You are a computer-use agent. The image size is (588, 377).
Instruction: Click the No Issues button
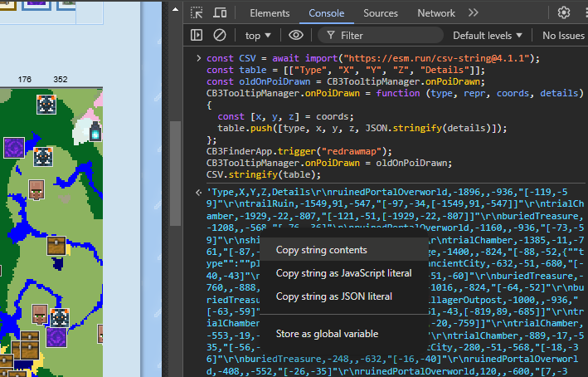[563, 36]
